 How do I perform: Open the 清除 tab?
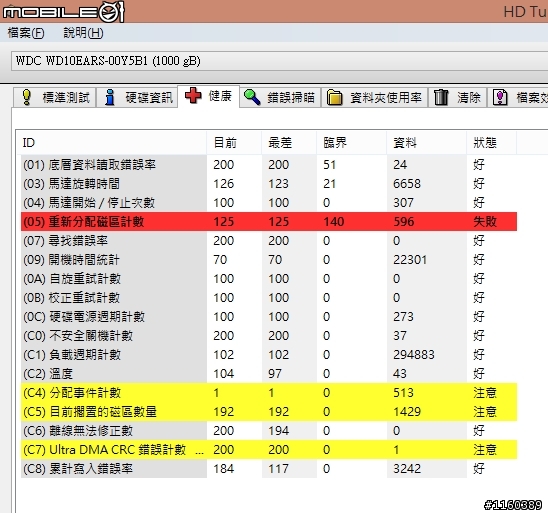(457, 97)
